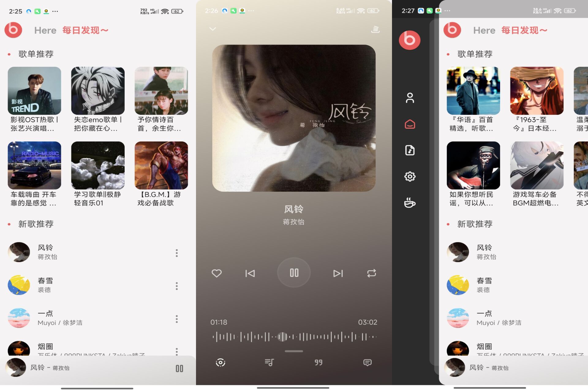588x392 pixels.
Task: Like the song with the heart icon
Action: pyautogui.click(x=217, y=273)
